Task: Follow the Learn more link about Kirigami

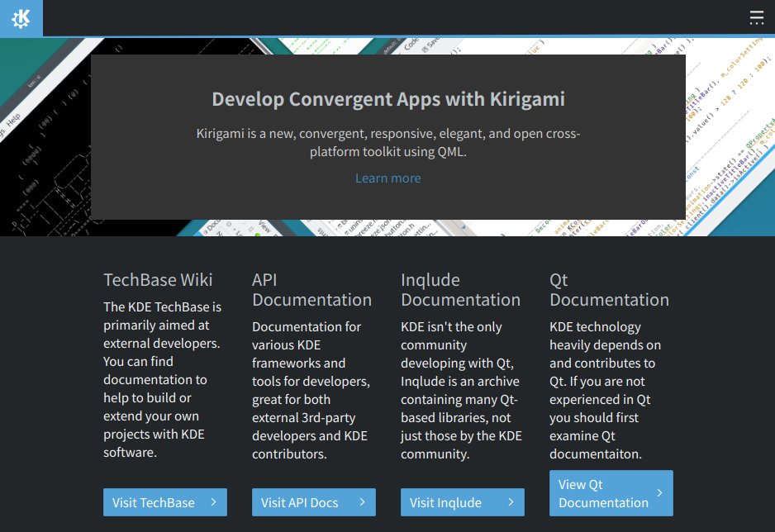Action: click(x=388, y=178)
